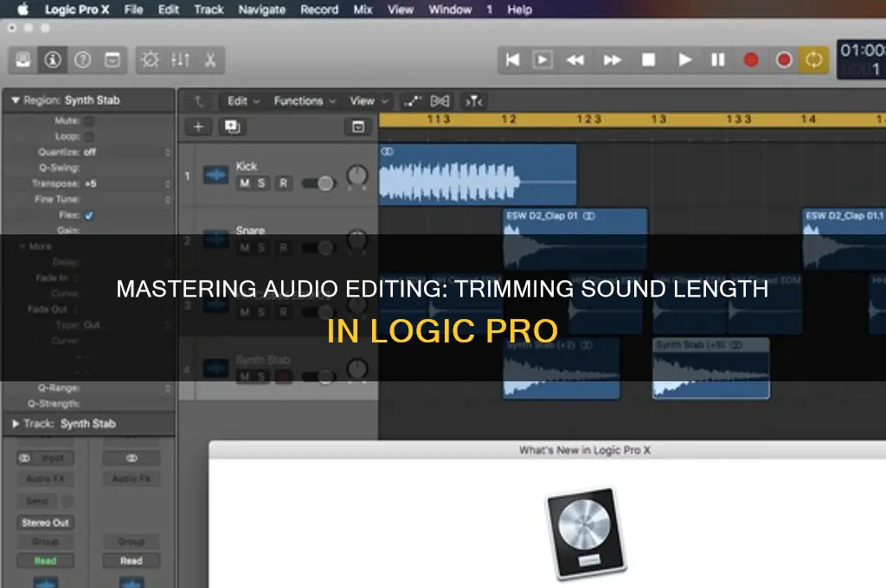Click the Logic Pro X app icon

[x=587, y=534]
